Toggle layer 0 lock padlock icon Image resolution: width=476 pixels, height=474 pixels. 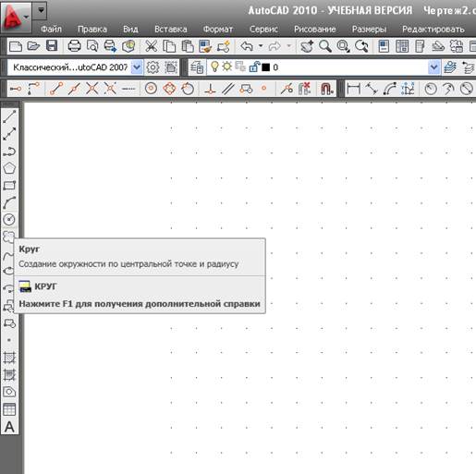click(254, 67)
